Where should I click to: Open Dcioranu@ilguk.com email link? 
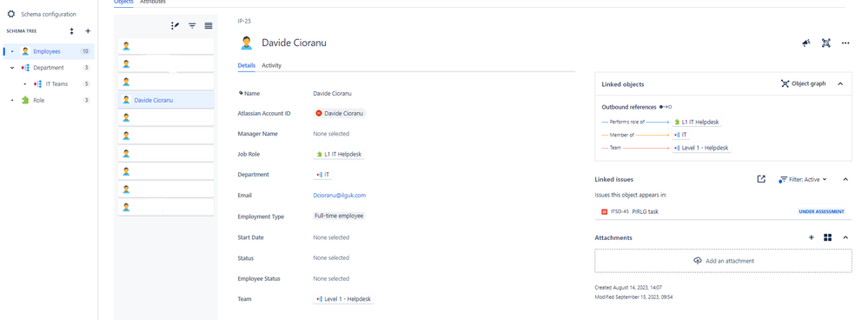coord(340,196)
